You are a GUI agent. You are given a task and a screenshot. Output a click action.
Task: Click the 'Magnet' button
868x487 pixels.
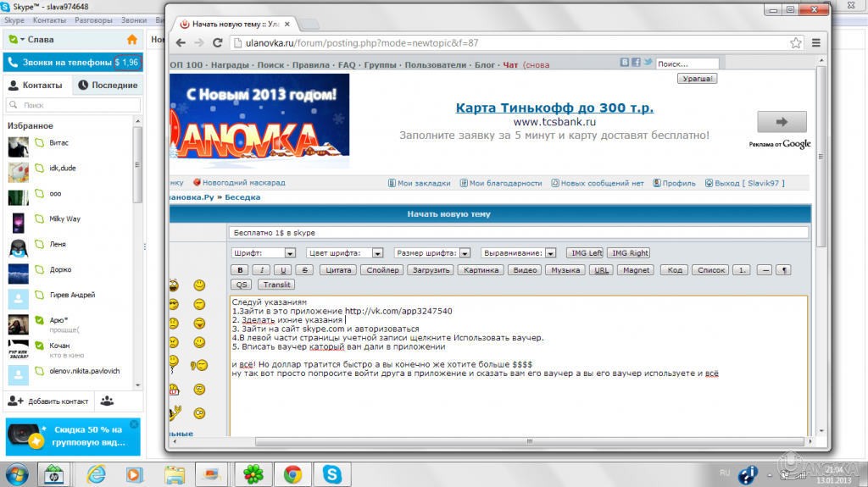[636, 270]
